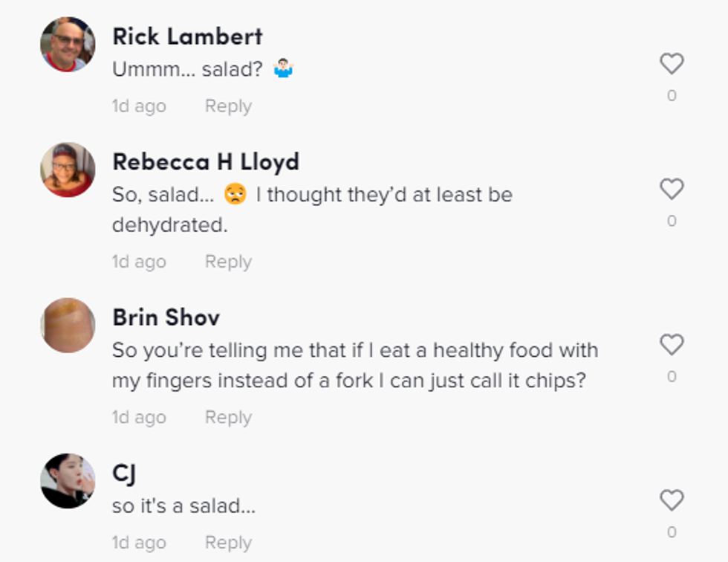Tap the heart on Brin Shov's comment

pyautogui.click(x=672, y=345)
